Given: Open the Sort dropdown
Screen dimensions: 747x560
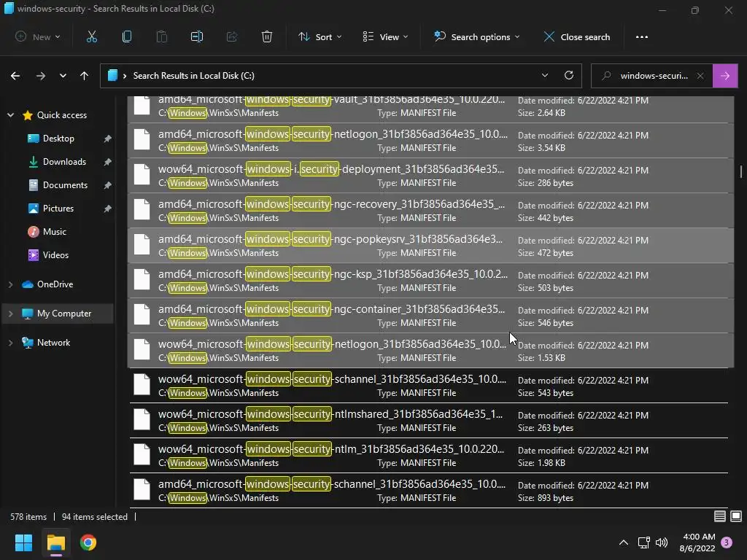Looking at the screenshot, I should [320, 36].
